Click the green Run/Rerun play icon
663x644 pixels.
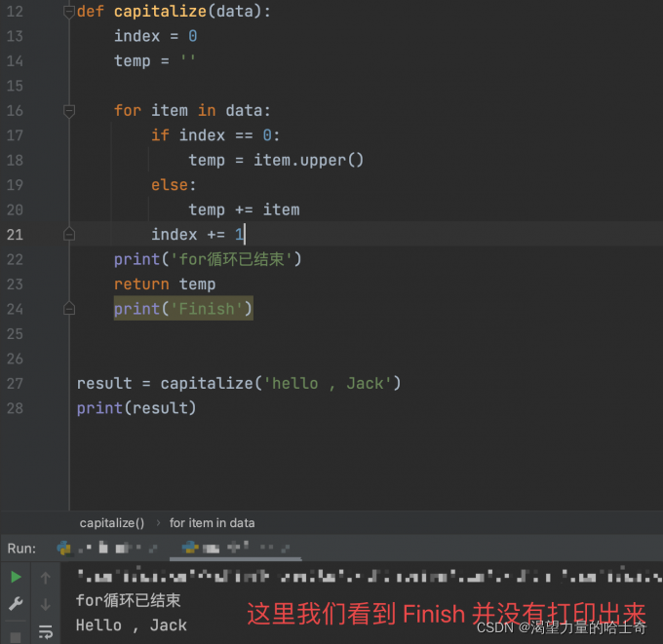16,577
